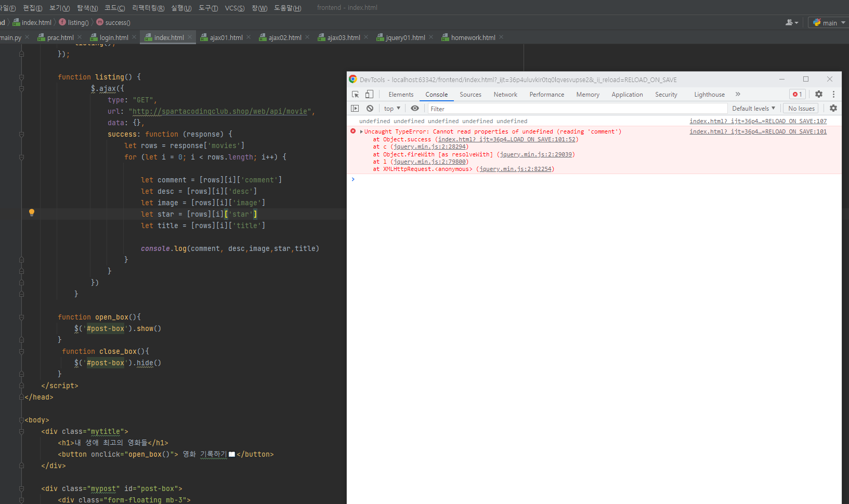
Task: Select the login.html editor tab
Action: (x=114, y=37)
